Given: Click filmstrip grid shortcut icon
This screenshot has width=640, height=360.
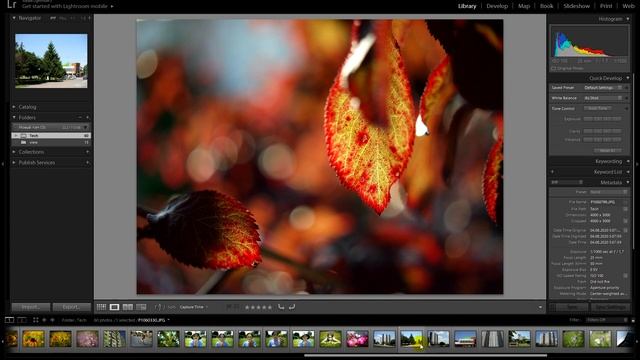Looking at the screenshot, I should tap(36, 320).
